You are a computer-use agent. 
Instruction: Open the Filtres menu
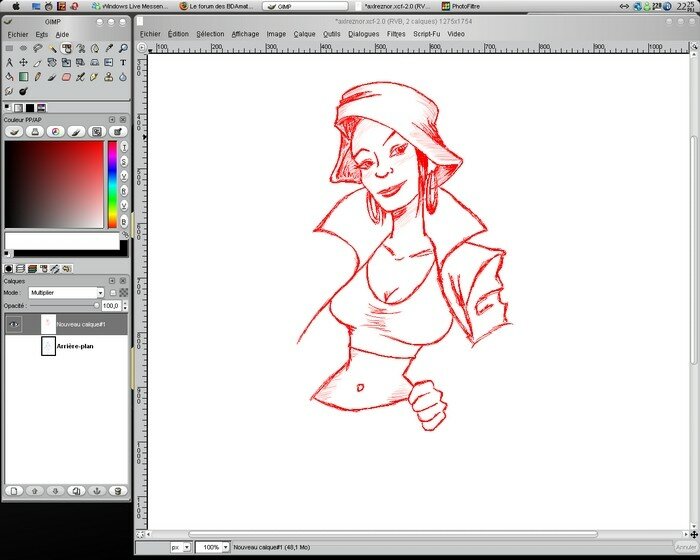click(x=396, y=34)
